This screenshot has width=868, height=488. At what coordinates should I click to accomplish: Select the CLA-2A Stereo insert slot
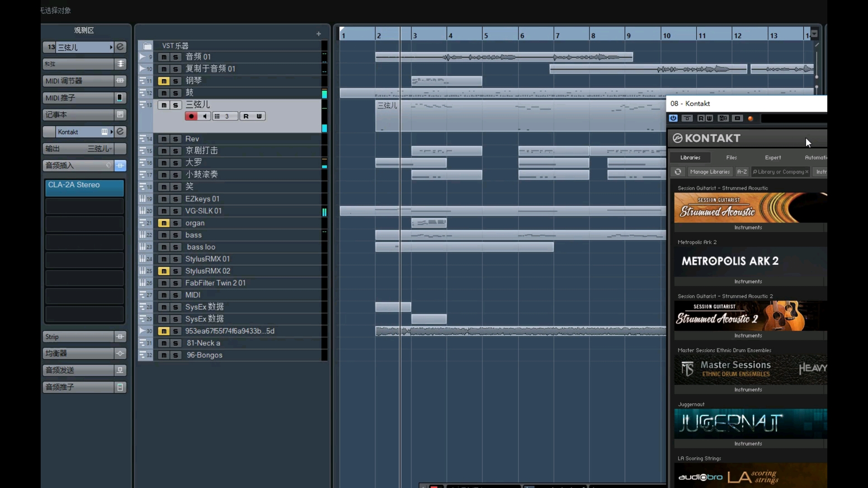(x=85, y=188)
